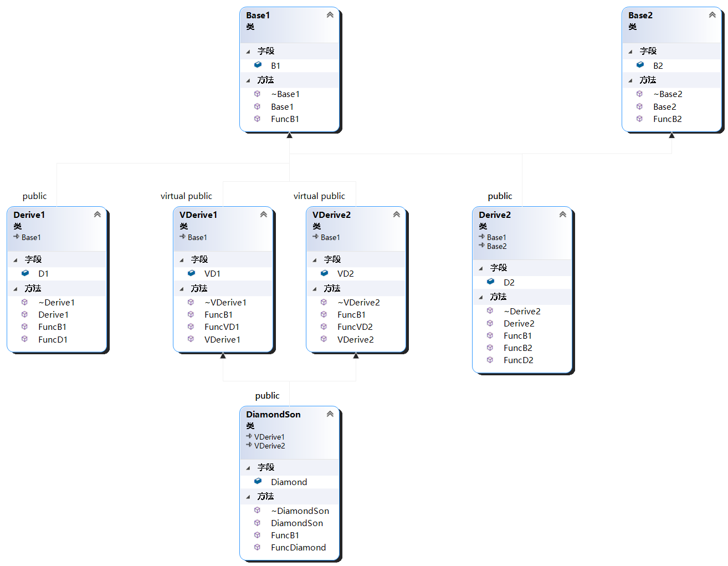Collapse the Base2 class box chevron
This screenshot has height=566, width=728.
712,15
